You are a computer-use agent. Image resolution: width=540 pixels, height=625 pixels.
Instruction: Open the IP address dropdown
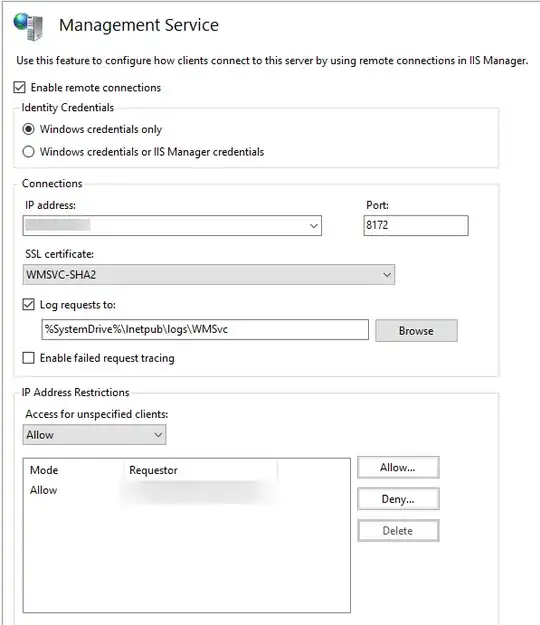(x=172, y=226)
